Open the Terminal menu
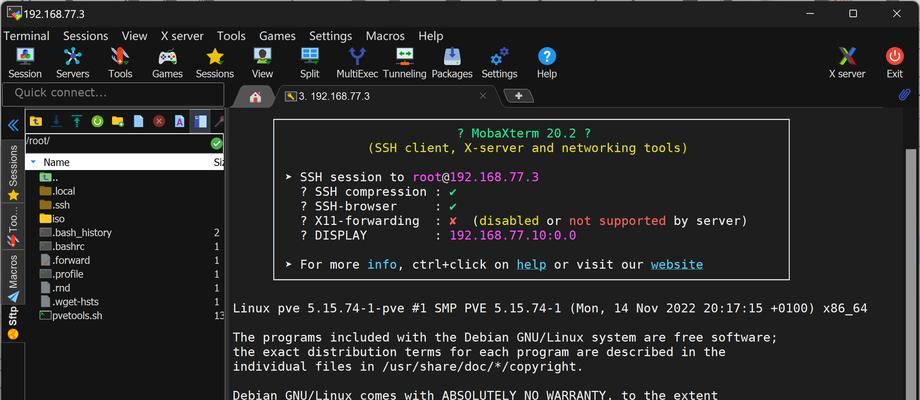Viewport: 920px width, 400px height. click(x=26, y=36)
